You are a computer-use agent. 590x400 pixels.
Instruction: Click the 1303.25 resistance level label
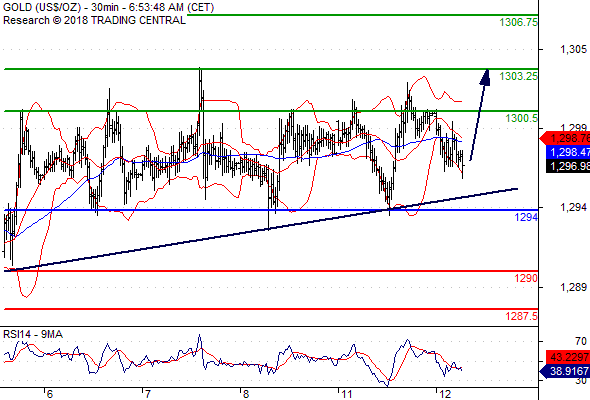click(x=519, y=76)
